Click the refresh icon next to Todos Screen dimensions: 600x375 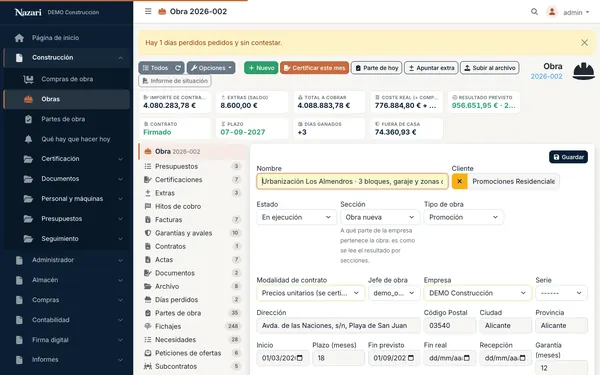(x=178, y=68)
